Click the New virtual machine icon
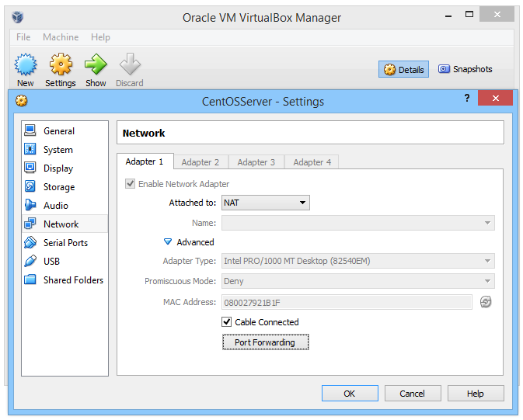The image size is (523, 420). pos(26,64)
